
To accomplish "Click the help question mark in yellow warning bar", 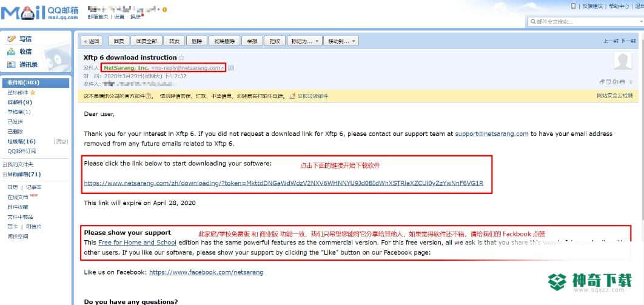I will click(149, 96).
